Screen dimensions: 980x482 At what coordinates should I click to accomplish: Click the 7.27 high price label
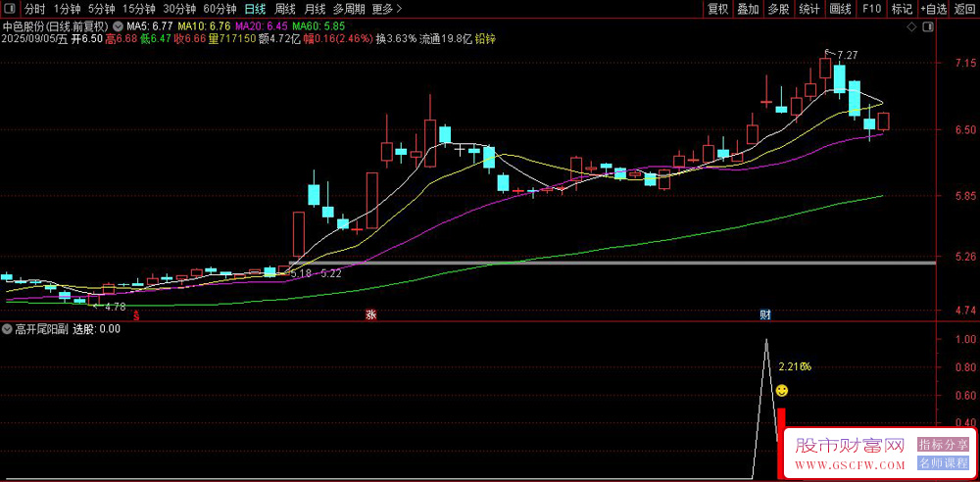tap(847, 55)
